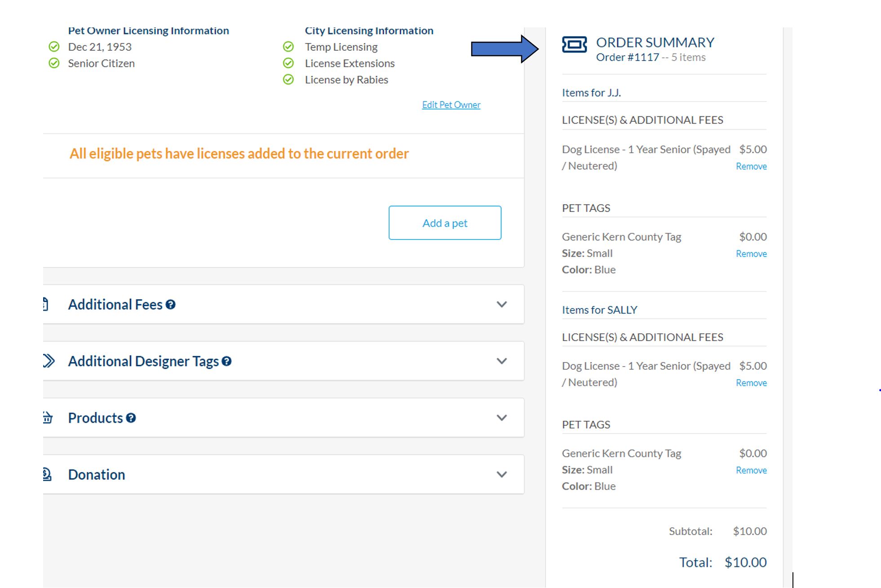881x588 pixels.
Task: Open the Edit Pet Owner link
Action: (451, 104)
